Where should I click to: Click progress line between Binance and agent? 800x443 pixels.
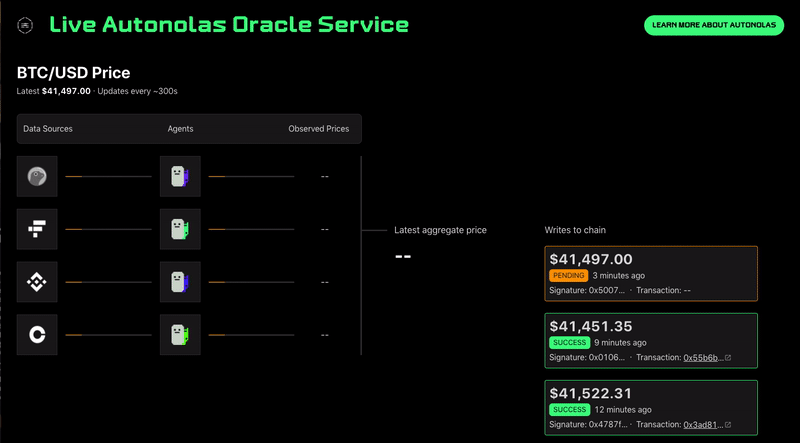click(108, 282)
